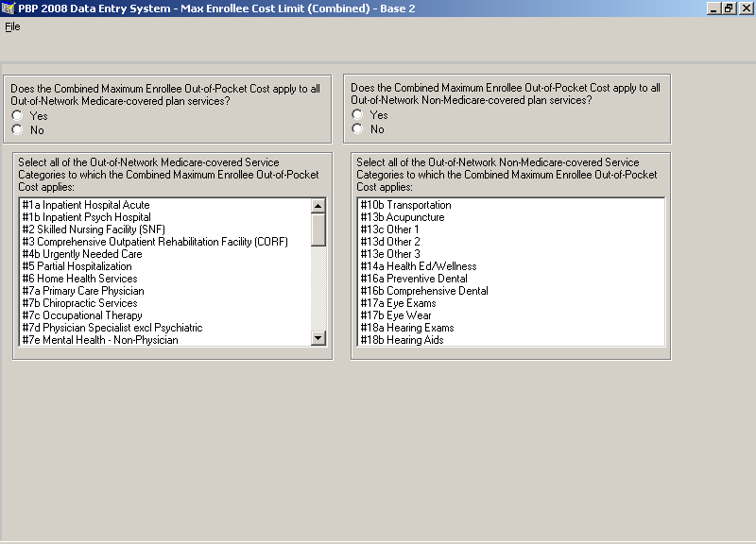The height and width of the screenshot is (544, 756).
Task: Select #14a Health Ed/Wellness
Action: click(x=511, y=266)
